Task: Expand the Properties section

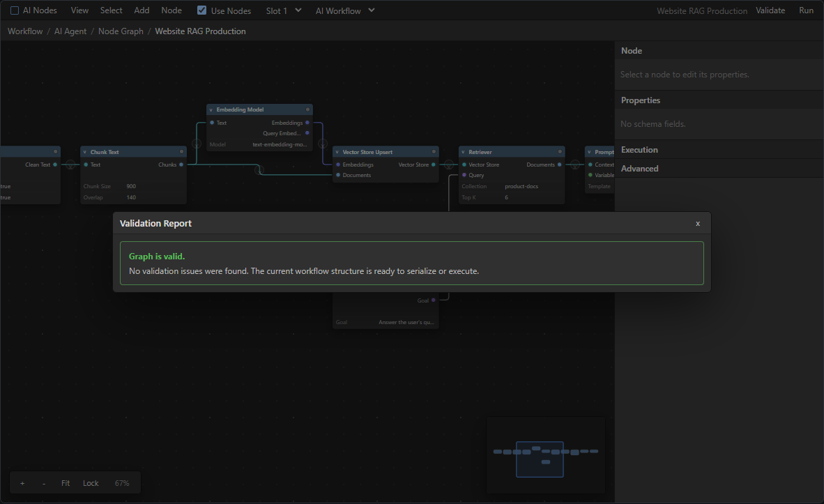Action: point(719,100)
